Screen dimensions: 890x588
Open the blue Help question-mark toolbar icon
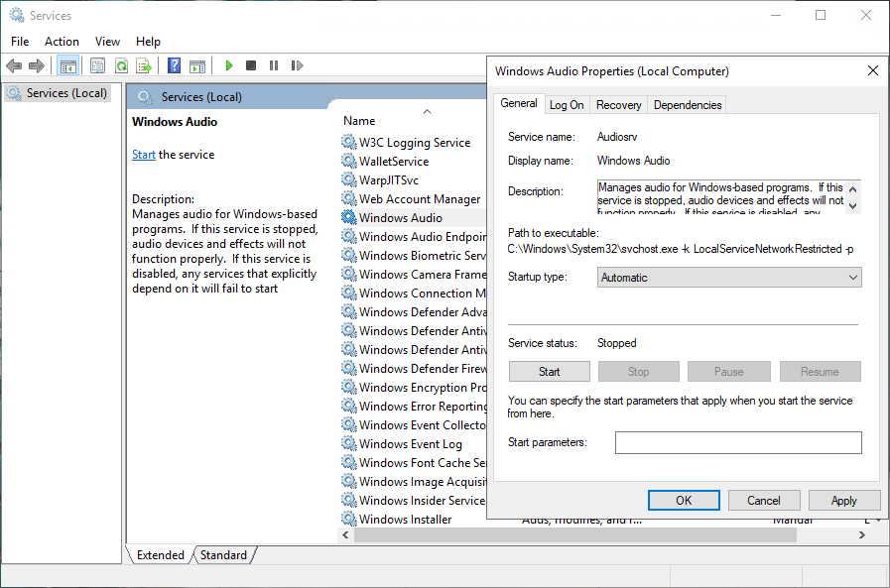pos(175,65)
